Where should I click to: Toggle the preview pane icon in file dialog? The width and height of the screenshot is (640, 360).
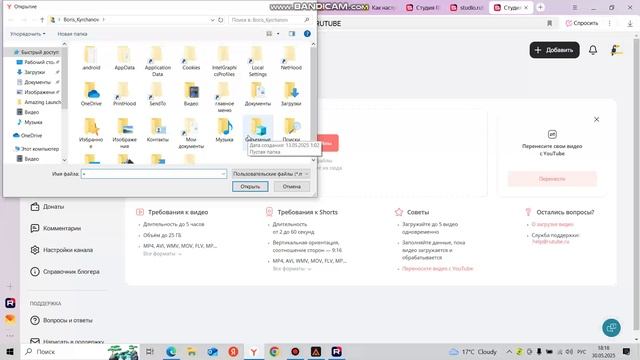coord(291,33)
